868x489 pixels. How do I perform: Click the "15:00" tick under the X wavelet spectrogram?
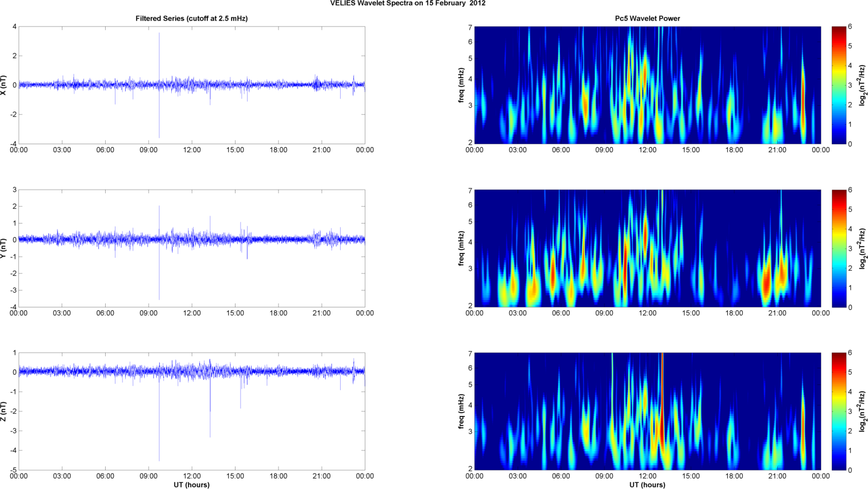[691, 150]
